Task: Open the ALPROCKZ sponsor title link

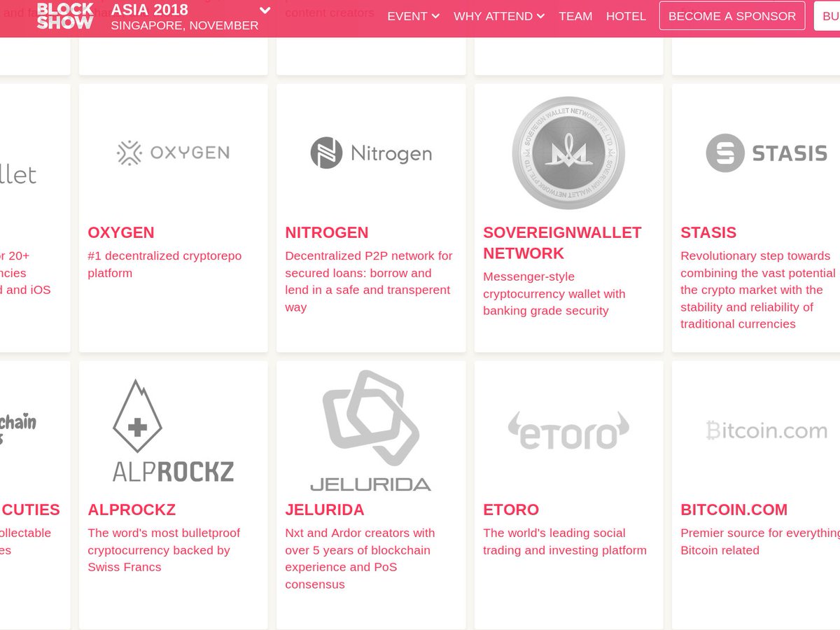Action: [x=132, y=510]
